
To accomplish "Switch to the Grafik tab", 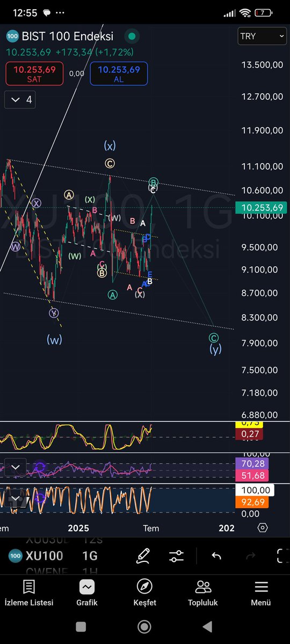I will point(86,592).
